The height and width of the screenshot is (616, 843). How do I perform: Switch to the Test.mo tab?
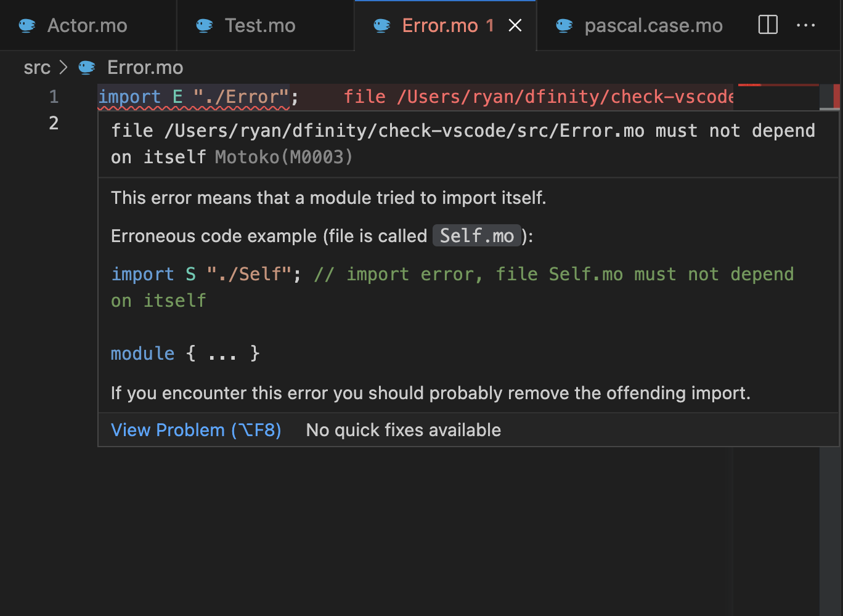(x=260, y=25)
